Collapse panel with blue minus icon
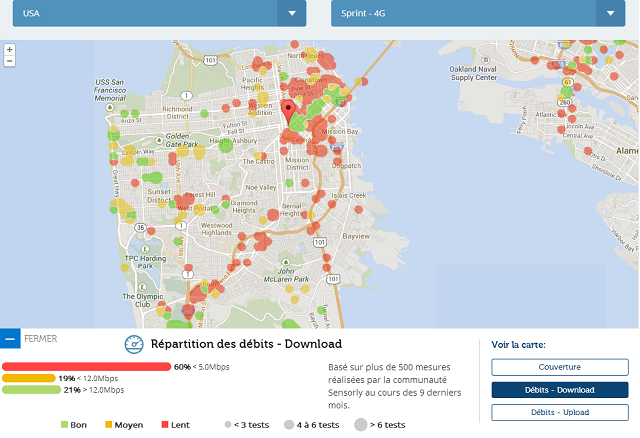The image size is (640, 438). (x=10, y=339)
